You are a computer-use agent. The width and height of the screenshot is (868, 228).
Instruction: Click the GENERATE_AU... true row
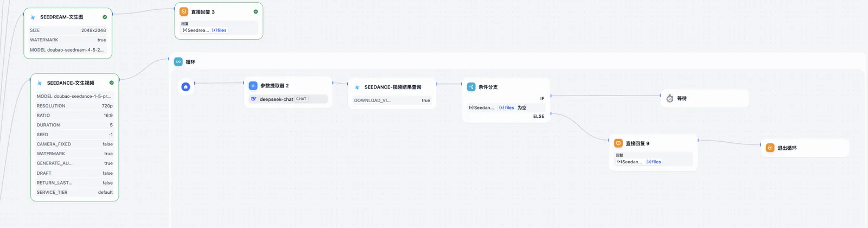click(x=75, y=163)
